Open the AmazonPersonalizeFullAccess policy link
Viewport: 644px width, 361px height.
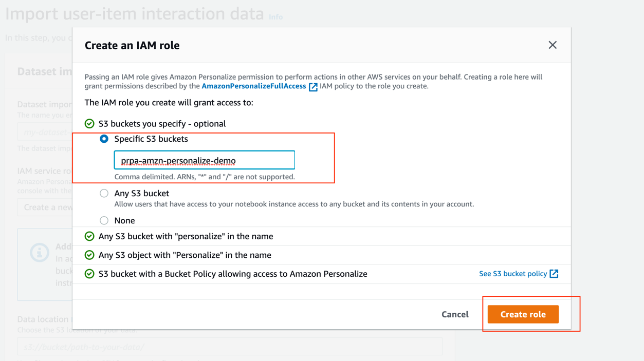[x=254, y=86]
